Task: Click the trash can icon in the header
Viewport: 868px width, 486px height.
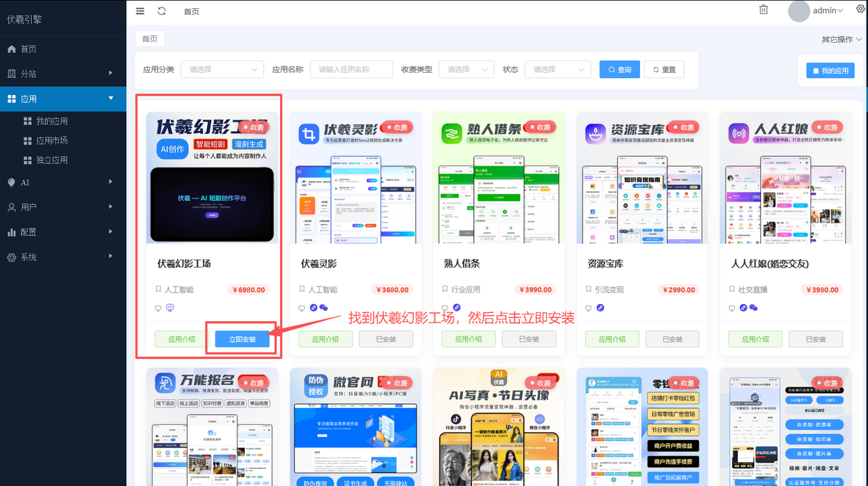Action: click(x=764, y=10)
